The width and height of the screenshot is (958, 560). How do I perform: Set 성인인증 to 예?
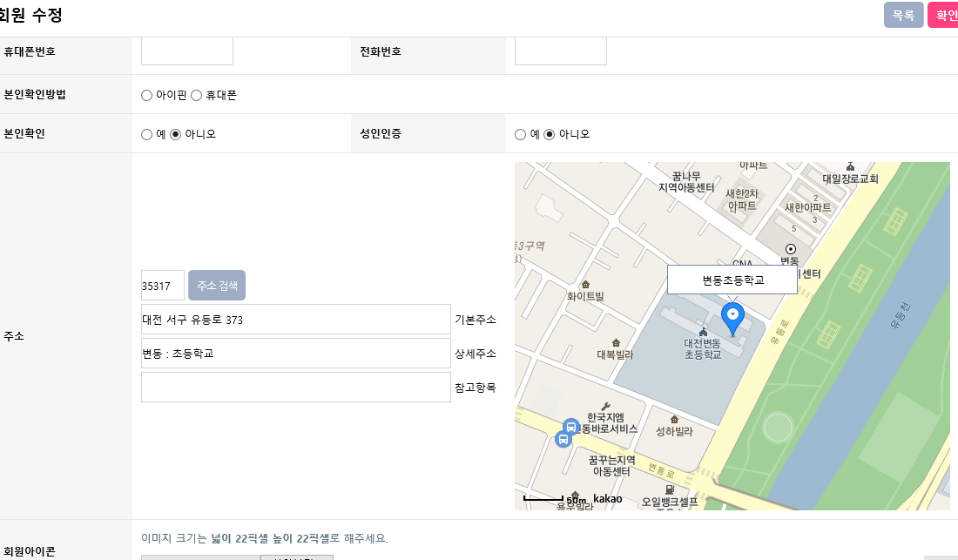point(520,134)
